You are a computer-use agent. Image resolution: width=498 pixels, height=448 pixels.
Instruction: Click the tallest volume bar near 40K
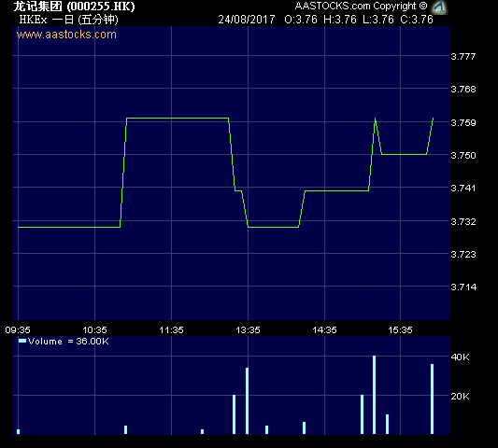pyautogui.click(x=374, y=395)
